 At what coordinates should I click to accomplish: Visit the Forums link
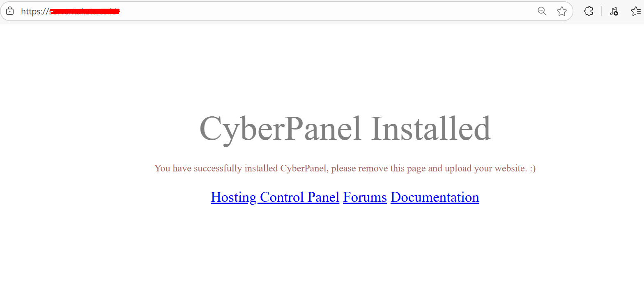(x=365, y=197)
